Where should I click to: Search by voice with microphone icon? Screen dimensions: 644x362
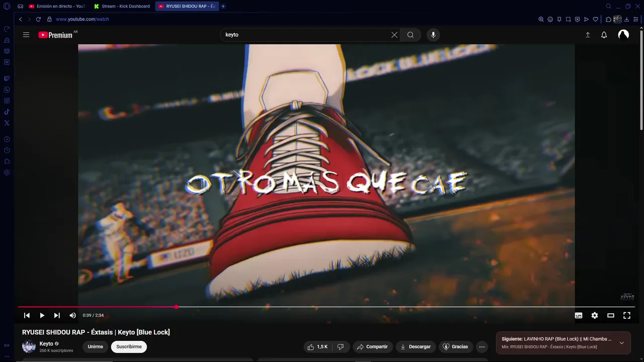point(433,35)
